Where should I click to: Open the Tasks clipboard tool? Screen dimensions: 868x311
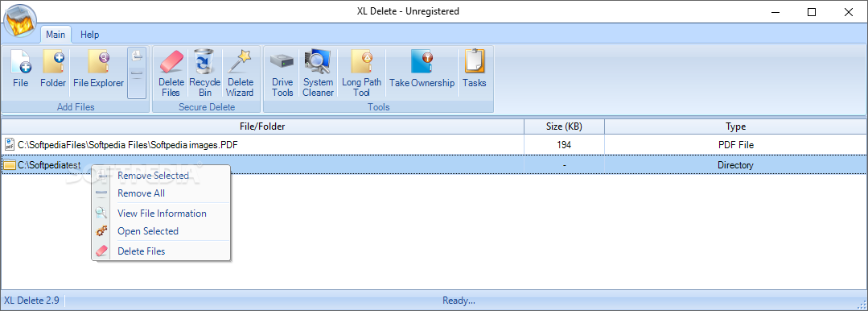point(475,69)
